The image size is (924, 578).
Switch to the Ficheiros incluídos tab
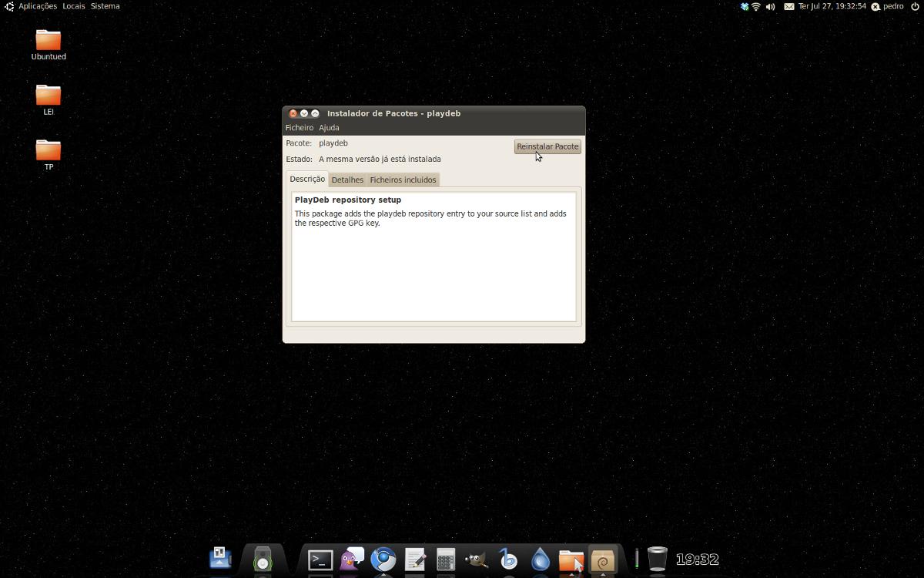(403, 180)
